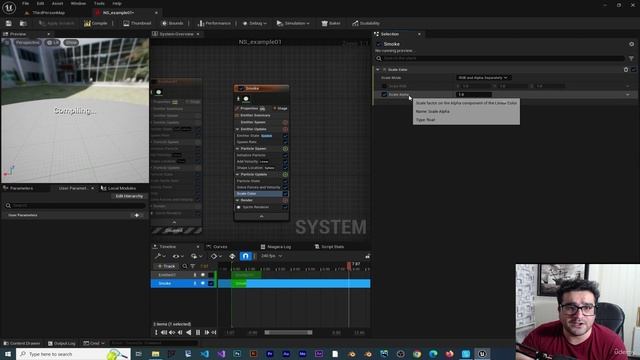Toggle the Scale Color module checkbox in emitter
This screenshot has height=360, width=640.
285,194
